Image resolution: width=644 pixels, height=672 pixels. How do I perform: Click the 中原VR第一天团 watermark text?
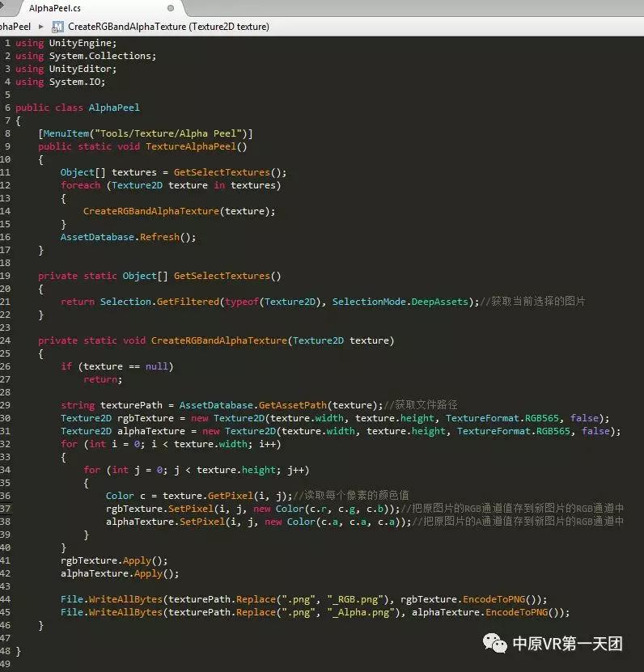tap(566, 644)
